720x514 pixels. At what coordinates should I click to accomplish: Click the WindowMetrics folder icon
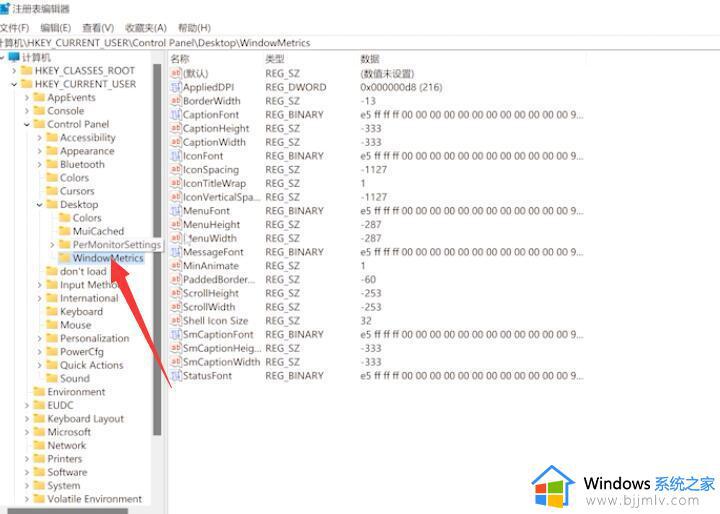(65, 258)
